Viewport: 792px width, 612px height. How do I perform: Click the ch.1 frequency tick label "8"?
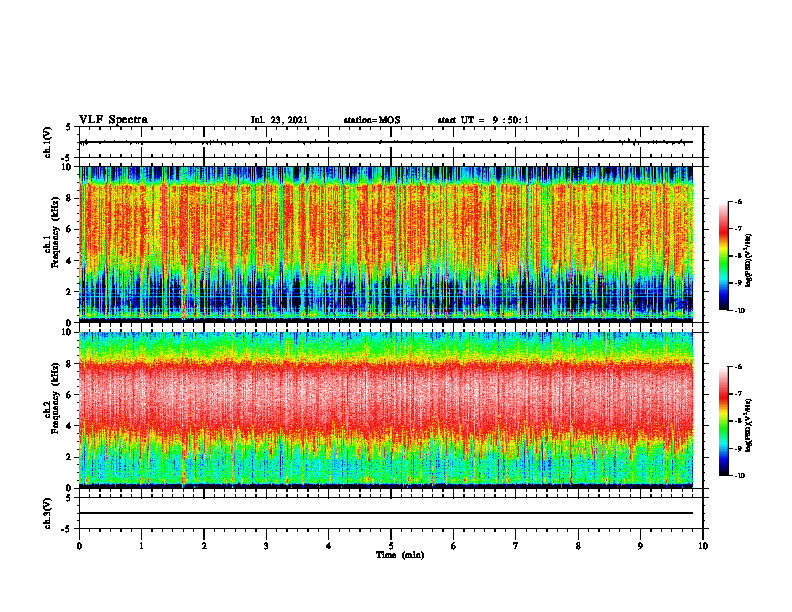[69, 198]
